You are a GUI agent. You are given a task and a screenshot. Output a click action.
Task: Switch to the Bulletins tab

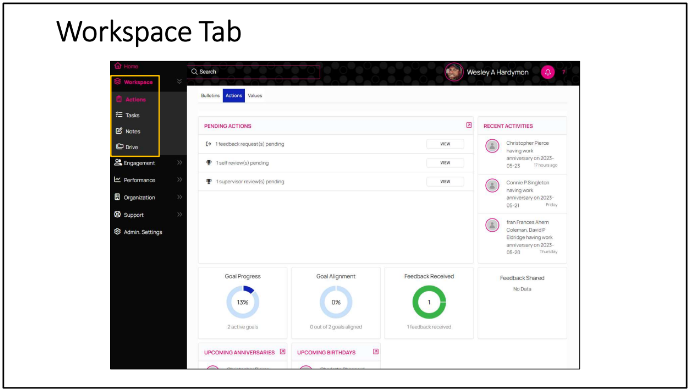coord(210,96)
